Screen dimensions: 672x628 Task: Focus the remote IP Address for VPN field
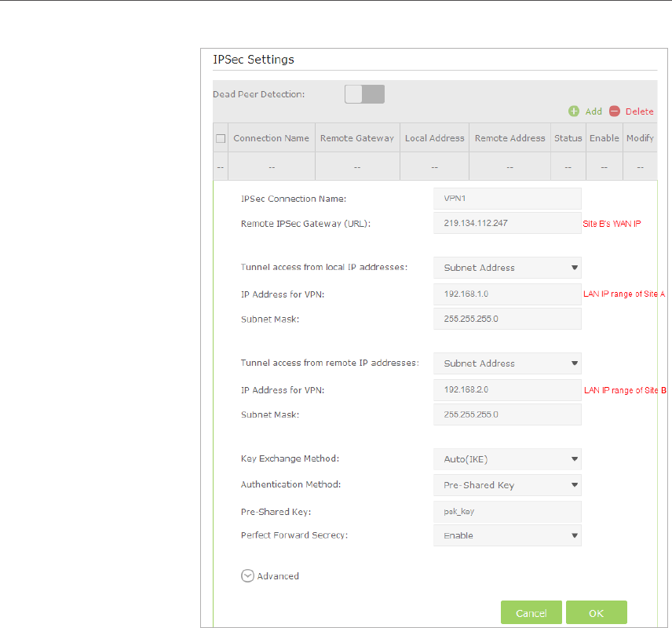pos(507,389)
